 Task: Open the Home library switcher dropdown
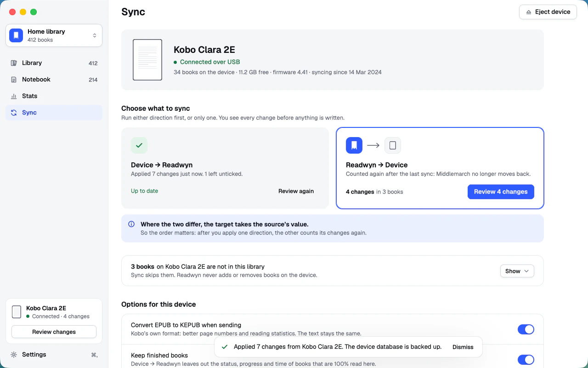(54, 35)
